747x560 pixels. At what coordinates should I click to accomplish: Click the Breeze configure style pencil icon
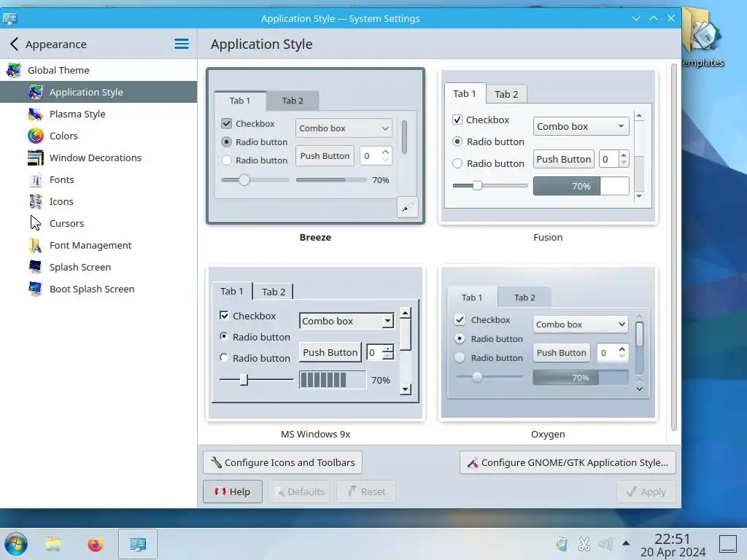click(407, 207)
